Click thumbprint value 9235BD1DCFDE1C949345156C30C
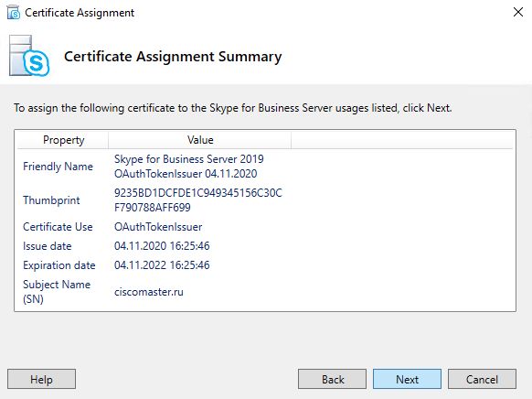Viewport: 532px width, 399px height. tap(198, 200)
